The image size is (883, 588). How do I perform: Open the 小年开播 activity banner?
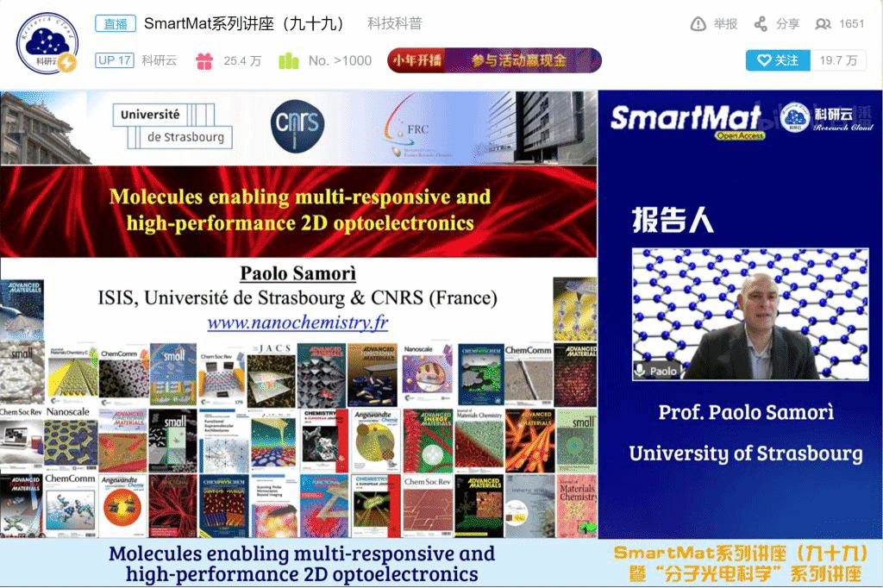pos(494,60)
